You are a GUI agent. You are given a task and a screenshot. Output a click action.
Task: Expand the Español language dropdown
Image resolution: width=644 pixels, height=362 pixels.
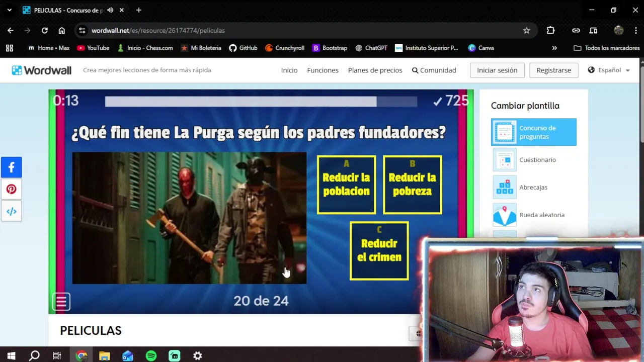[609, 70]
